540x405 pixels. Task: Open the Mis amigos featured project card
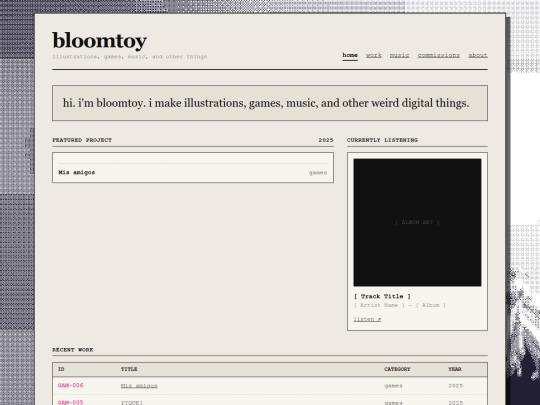193,168
